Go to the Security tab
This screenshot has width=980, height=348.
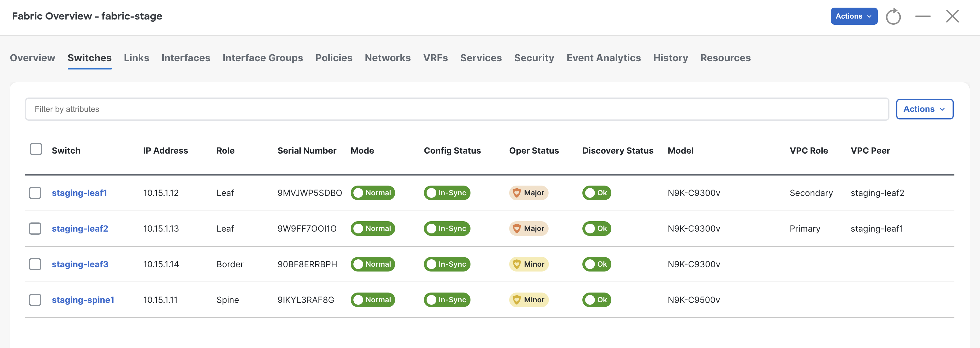pos(534,58)
